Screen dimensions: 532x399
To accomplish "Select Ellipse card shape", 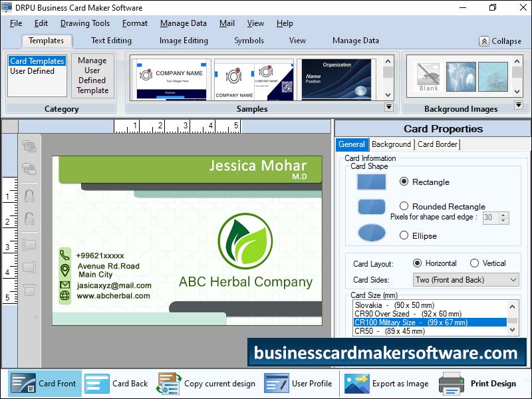I will point(404,235).
